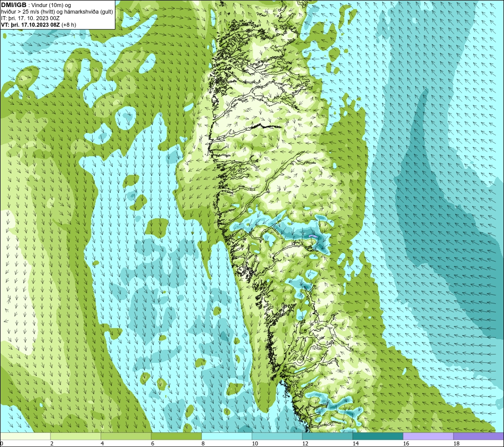Click the 'VT: þri. 17.10.2023 08Z' valid time
Screen dimensions: 504x447
point(31,25)
